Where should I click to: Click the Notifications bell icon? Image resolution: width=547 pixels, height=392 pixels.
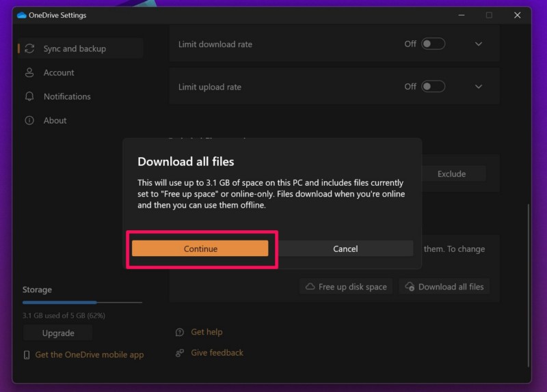click(29, 96)
